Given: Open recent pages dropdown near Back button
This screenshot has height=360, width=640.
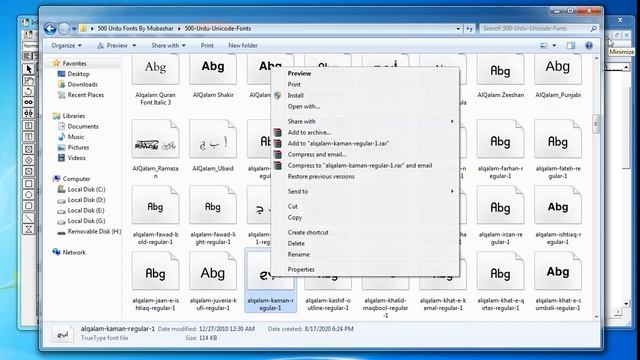Looking at the screenshot, I should [x=74, y=29].
